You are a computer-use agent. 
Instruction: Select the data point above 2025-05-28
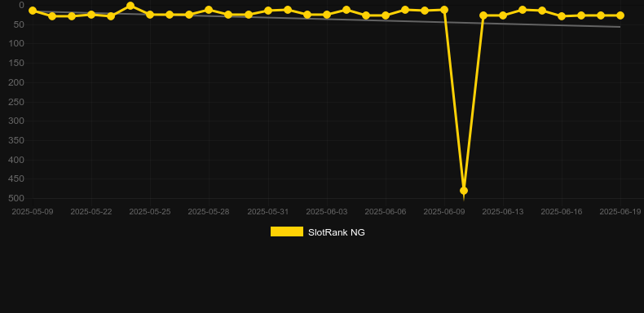point(209,10)
